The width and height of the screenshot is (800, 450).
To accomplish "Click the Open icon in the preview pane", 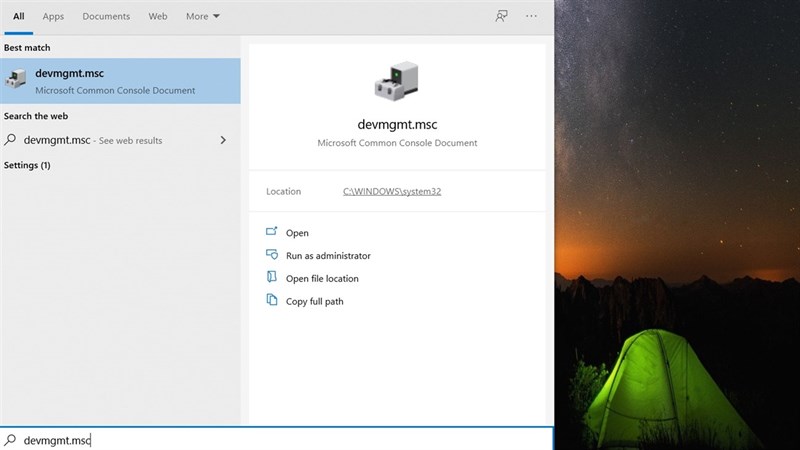I will click(271, 232).
